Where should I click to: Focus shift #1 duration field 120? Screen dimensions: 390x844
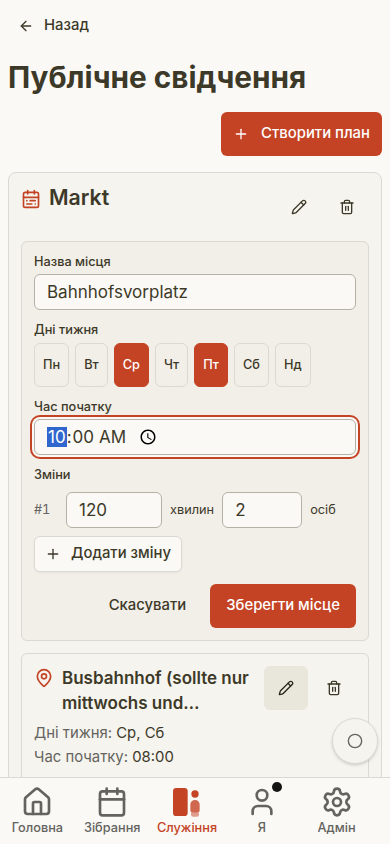(114, 510)
